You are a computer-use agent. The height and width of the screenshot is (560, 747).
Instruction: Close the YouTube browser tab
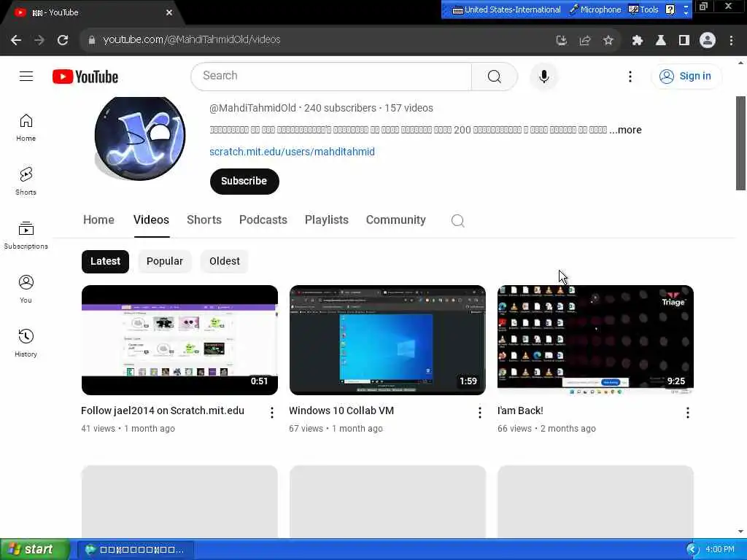[x=169, y=13]
